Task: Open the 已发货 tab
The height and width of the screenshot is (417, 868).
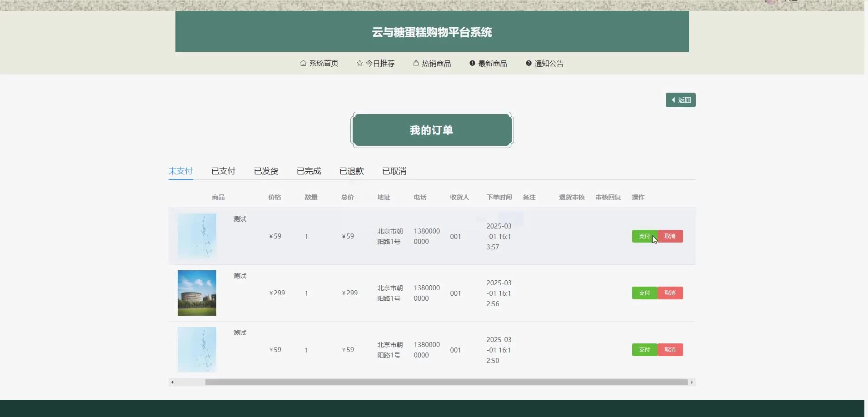Action: tap(266, 171)
